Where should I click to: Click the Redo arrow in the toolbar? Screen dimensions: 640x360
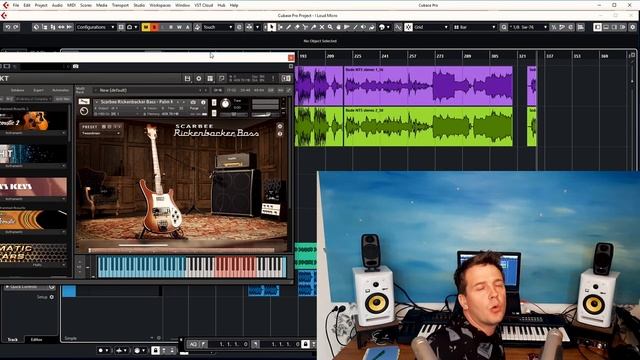point(16,27)
